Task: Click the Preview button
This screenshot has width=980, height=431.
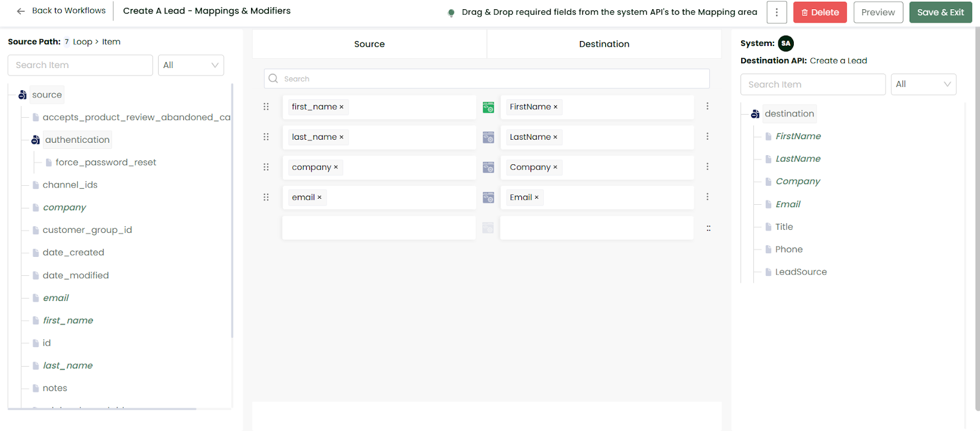Action: coord(878,12)
